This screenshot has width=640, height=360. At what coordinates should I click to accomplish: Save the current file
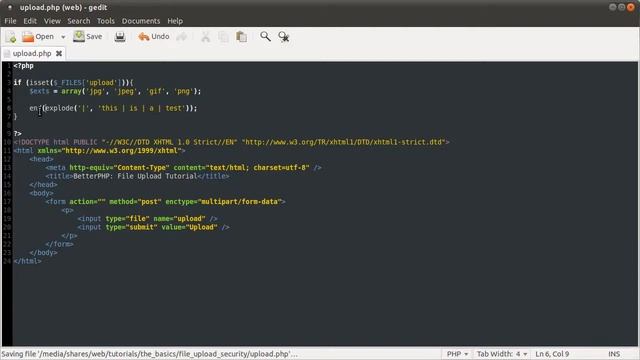click(88, 37)
